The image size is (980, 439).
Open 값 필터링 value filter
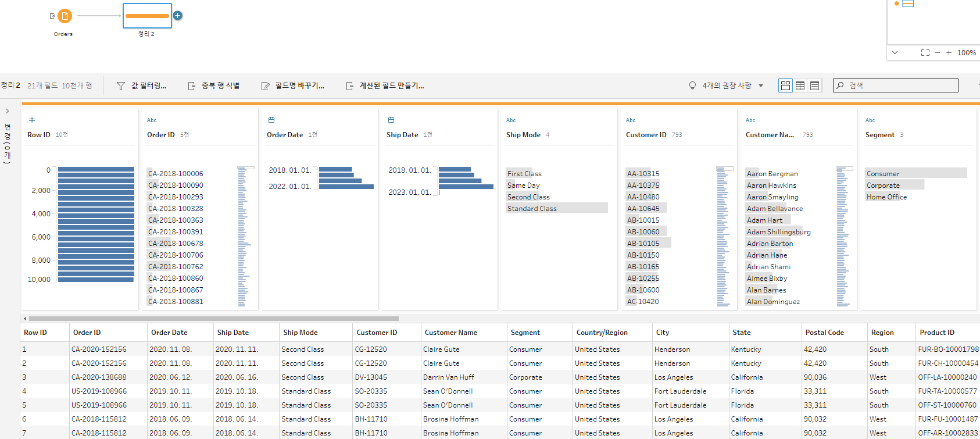tap(142, 85)
